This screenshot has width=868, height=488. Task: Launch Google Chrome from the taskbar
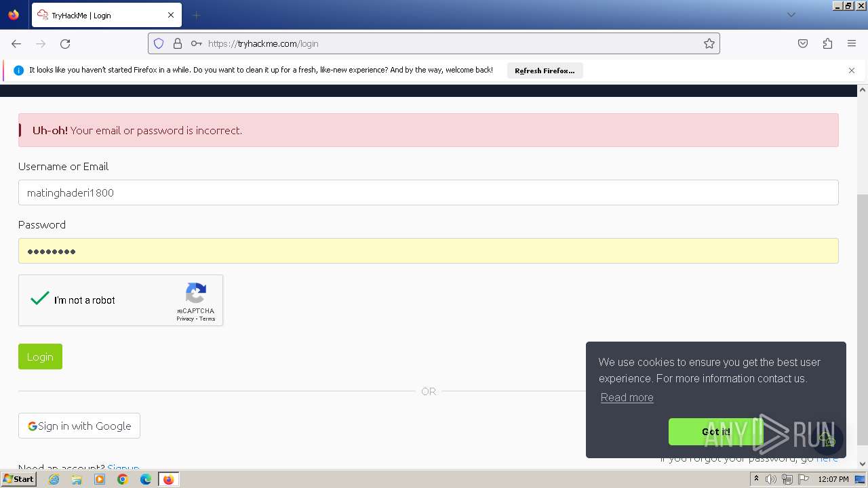point(123,479)
